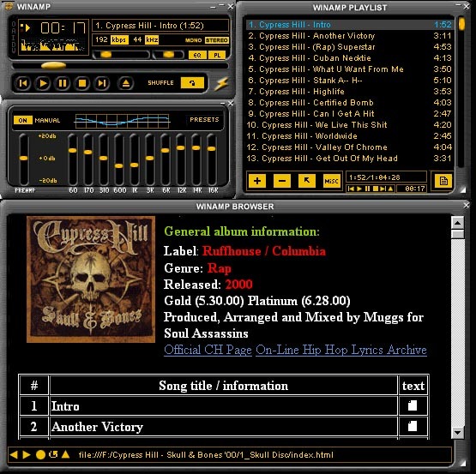Select playlist track (Rap) Superstar
Image resolution: width=476 pixels, height=474 pixels.
(350, 47)
